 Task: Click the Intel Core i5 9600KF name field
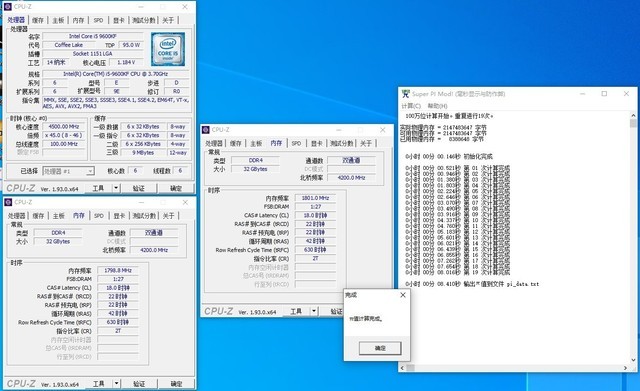(93, 36)
